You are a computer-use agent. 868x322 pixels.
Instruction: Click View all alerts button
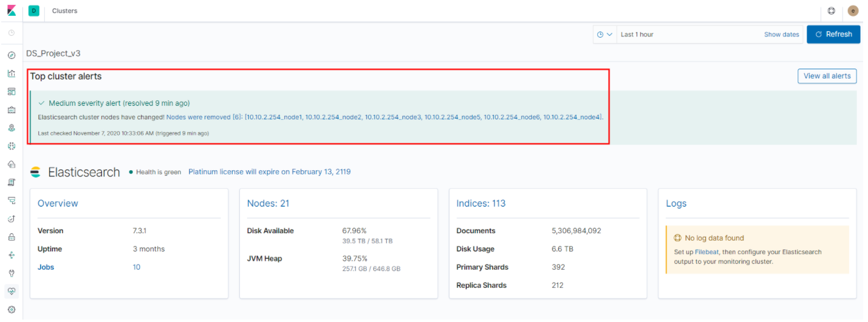[827, 76]
